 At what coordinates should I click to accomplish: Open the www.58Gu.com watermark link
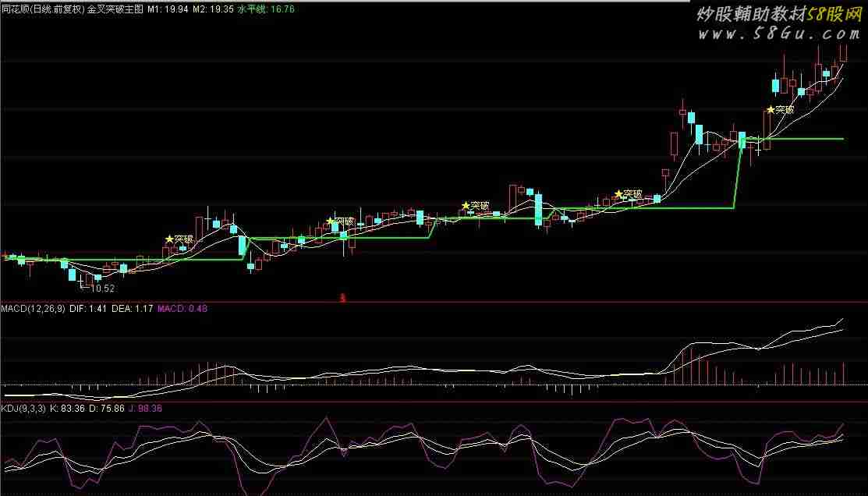pyautogui.click(x=778, y=34)
